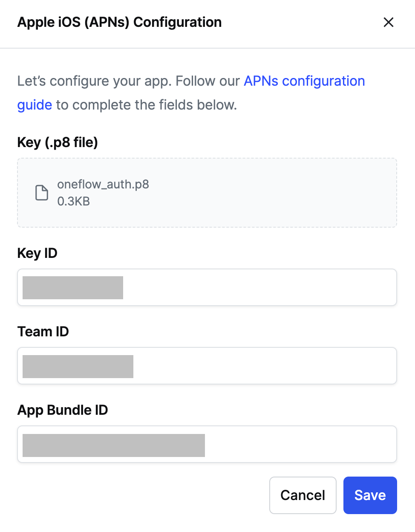
Task: Click the grey masked Team ID value
Action: click(x=78, y=367)
